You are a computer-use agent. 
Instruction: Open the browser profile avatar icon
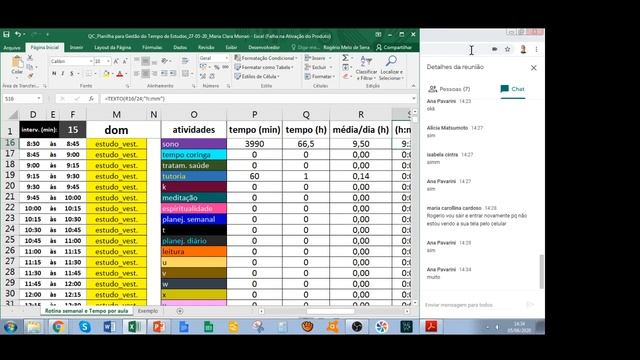click(x=523, y=49)
